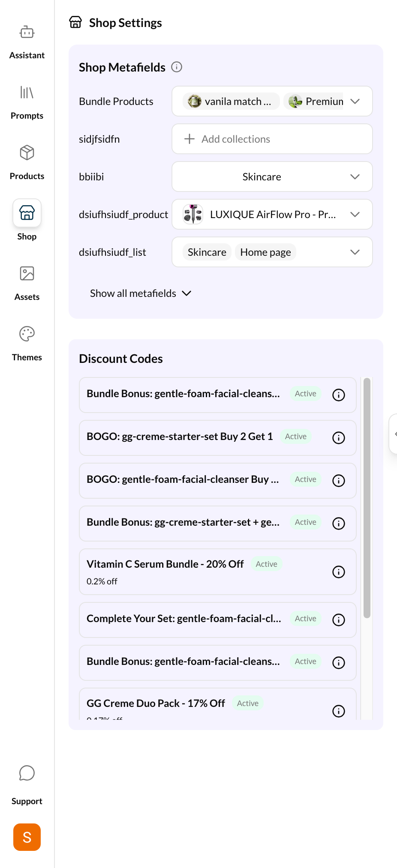Click the Home page chip in dsiufhsiudf_list
The image size is (397, 868).
tap(266, 252)
